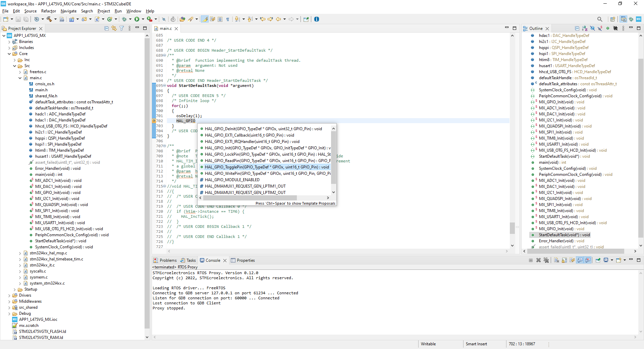Open the Refactor menu
Viewport: 644px width, 349px height.
pyautogui.click(x=48, y=11)
